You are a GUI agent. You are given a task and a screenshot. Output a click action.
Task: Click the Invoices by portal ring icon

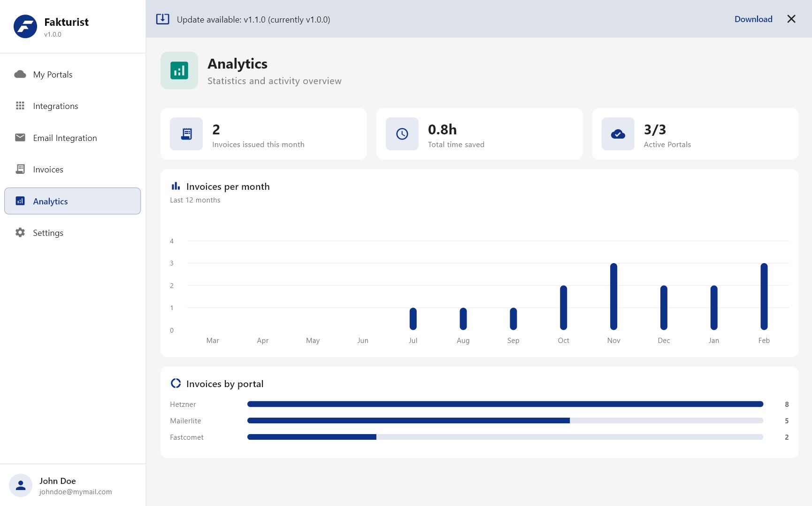pos(176,383)
